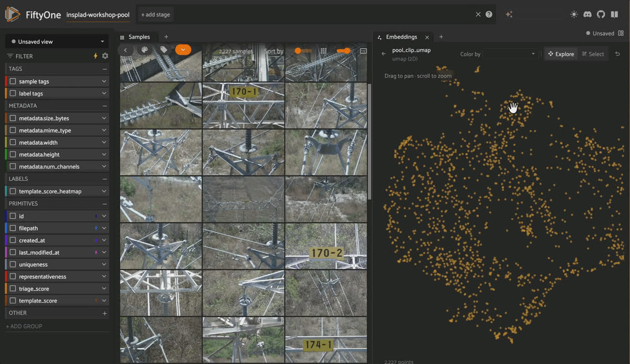Open the grid settings icon in samples toolbar
Image resolution: width=630 pixels, height=364 pixels.
[323, 51]
